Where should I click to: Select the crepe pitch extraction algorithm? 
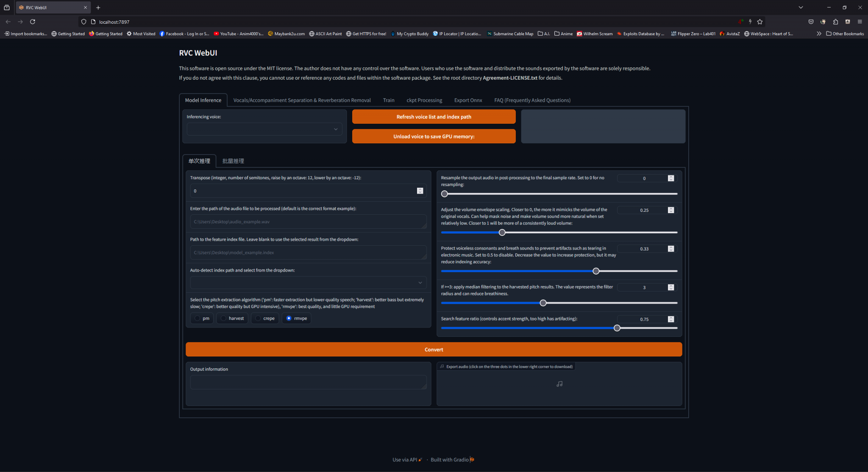(265, 318)
